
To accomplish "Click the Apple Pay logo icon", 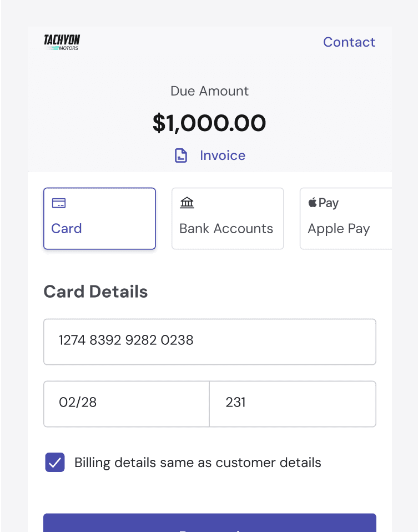I will tap(324, 203).
